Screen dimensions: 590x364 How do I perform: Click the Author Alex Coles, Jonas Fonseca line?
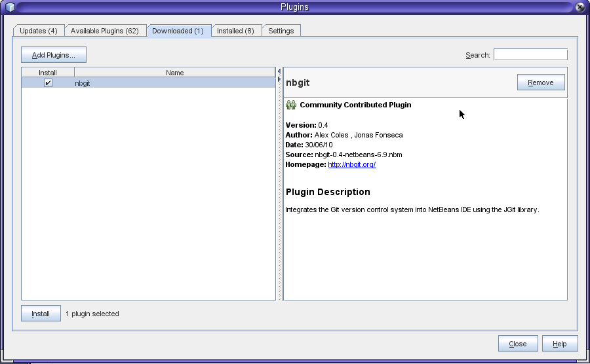tap(344, 135)
